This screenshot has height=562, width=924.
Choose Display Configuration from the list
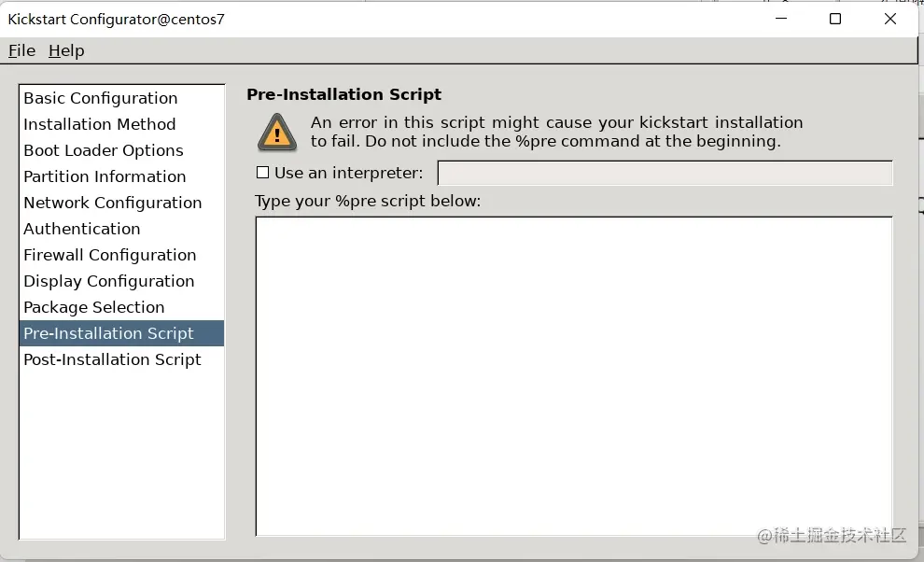(x=122, y=281)
